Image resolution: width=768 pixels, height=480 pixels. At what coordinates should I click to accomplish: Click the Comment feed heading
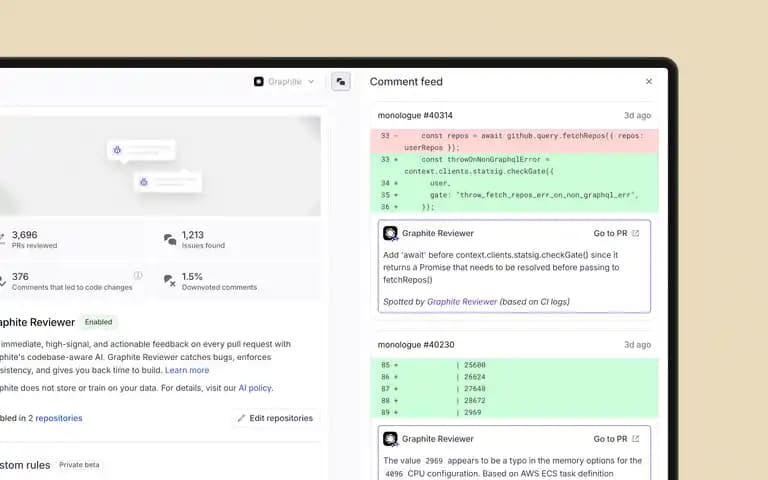[x=406, y=82]
